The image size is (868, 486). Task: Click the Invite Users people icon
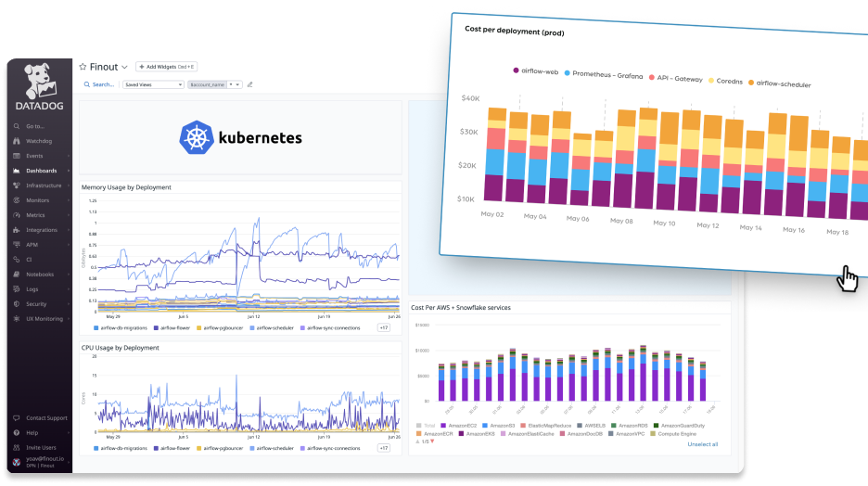click(x=17, y=447)
